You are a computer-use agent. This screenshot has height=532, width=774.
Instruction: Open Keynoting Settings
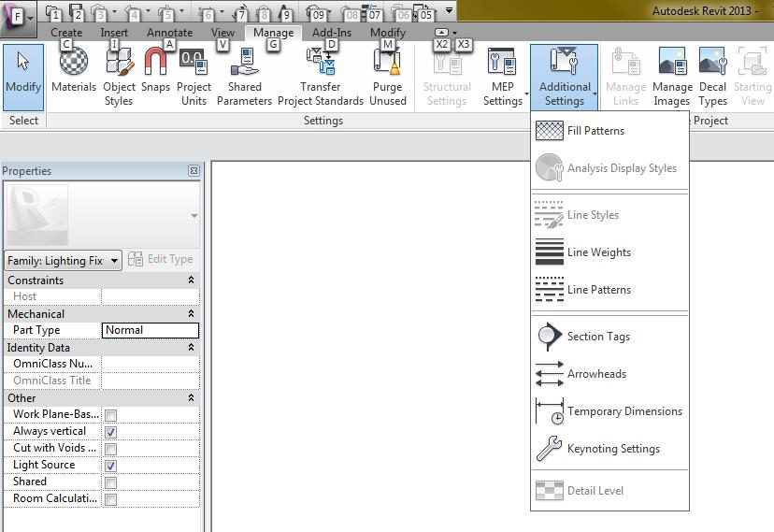(x=609, y=449)
